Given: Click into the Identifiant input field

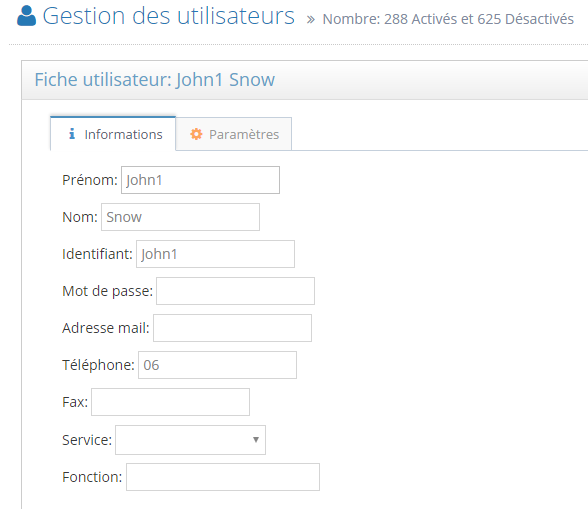Looking at the screenshot, I should pos(215,254).
